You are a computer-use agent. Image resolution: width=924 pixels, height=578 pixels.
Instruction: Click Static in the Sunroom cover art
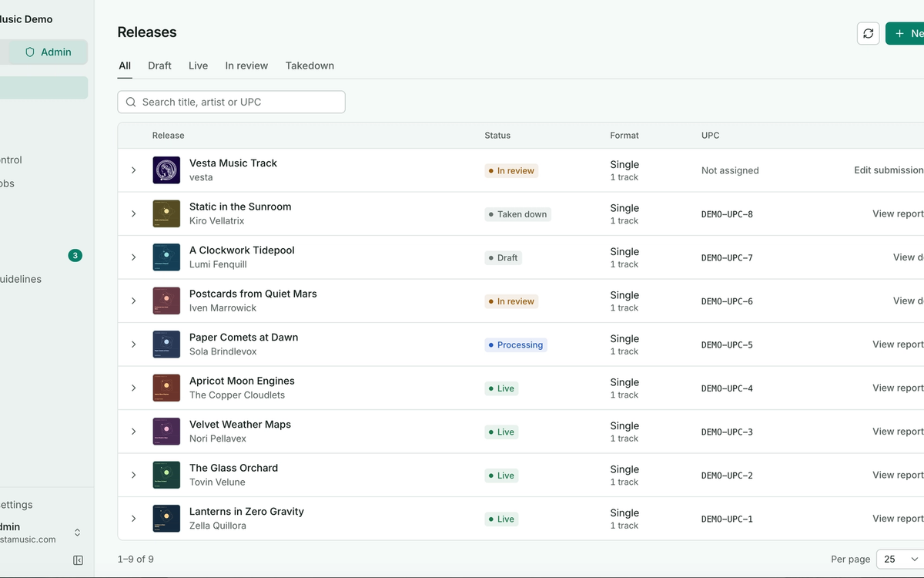[x=166, y=213]
